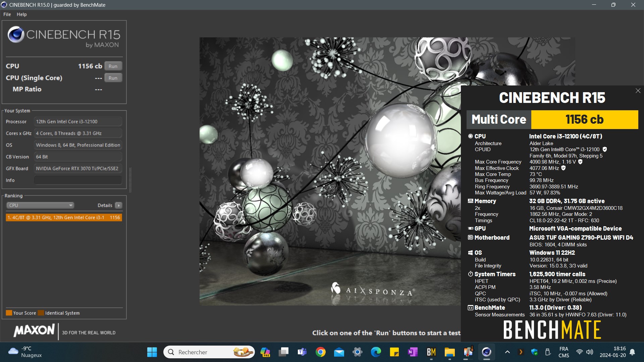This screenshot has width=644, height=362.
Task: Click the OS Windows icon in BenchMate panel
Action: pyautogui.click(x=471, y=253)
